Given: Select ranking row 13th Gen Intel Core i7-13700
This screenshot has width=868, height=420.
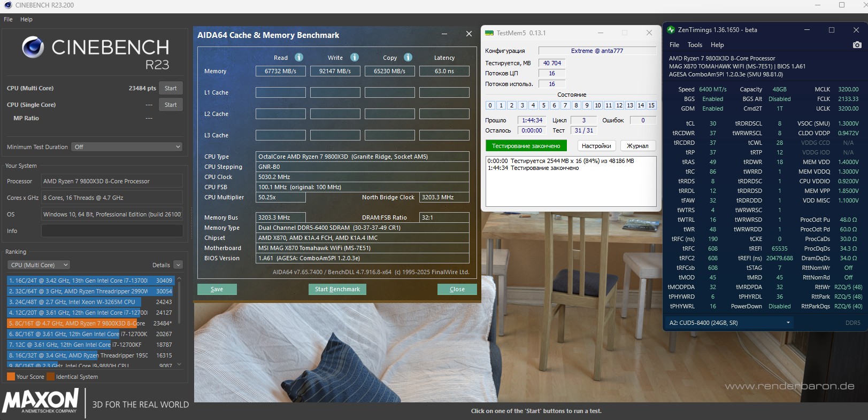Looking at the screenshot, I should (x=90, y=281).
